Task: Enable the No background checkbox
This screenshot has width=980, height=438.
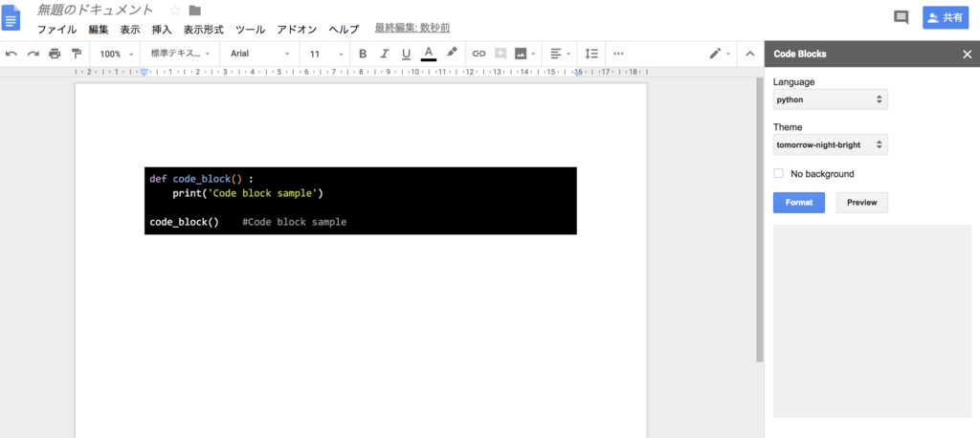Action: (778, 173)
